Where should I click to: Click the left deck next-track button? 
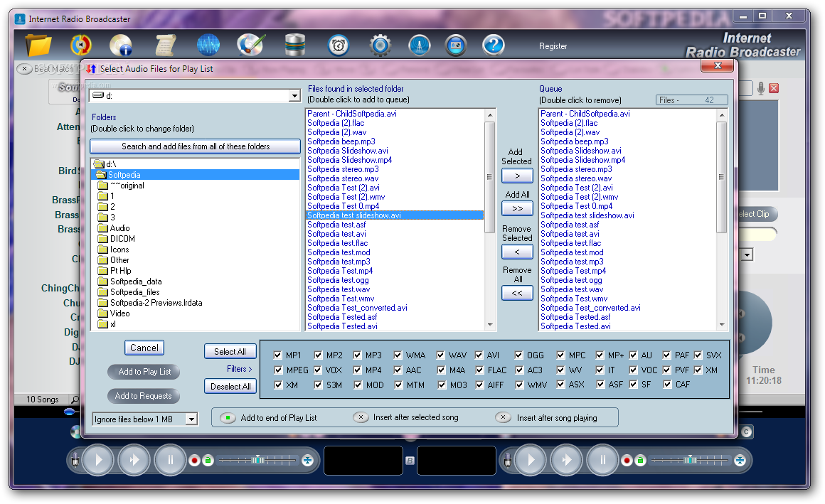(x=134, y=461)
